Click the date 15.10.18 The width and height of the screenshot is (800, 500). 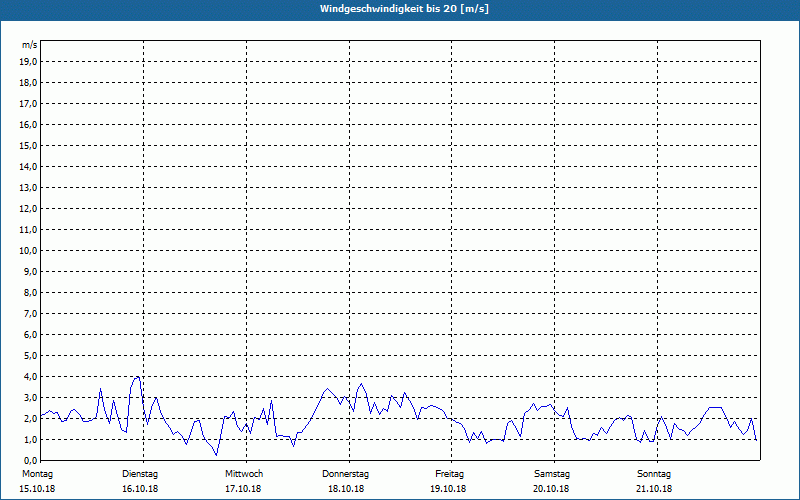click(x=37, y=489)
